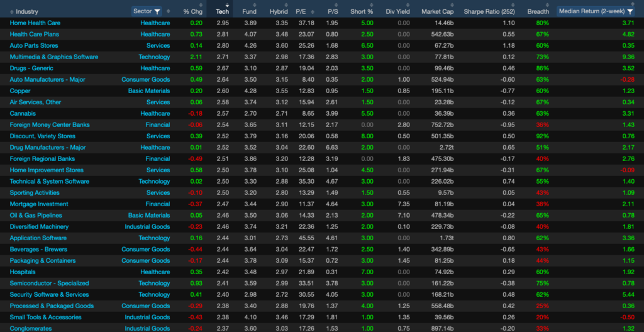This screenshot has width=644, height=332.
Task: Open Drug Manufacturers - Major industry
Action: 48,147
